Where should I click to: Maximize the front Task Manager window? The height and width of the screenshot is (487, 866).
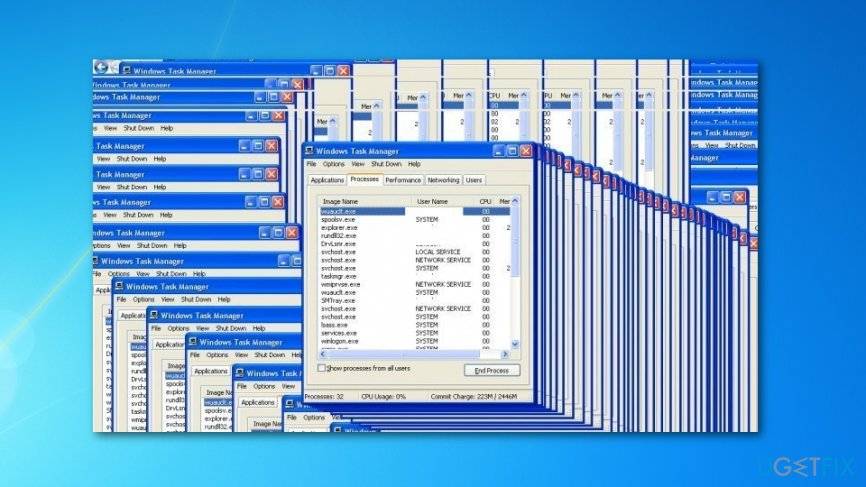[513, 151]
